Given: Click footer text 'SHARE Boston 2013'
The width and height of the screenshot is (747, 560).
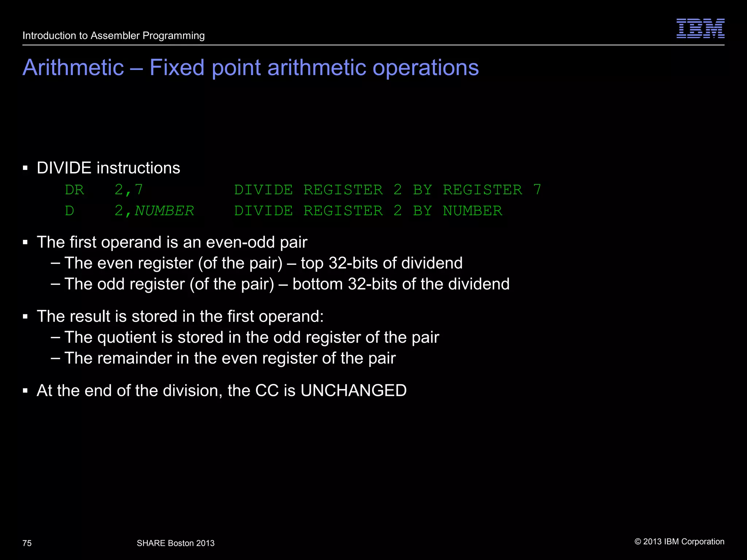Looking at the screenshot, I should pyautogui.click(x=175, y=543).
